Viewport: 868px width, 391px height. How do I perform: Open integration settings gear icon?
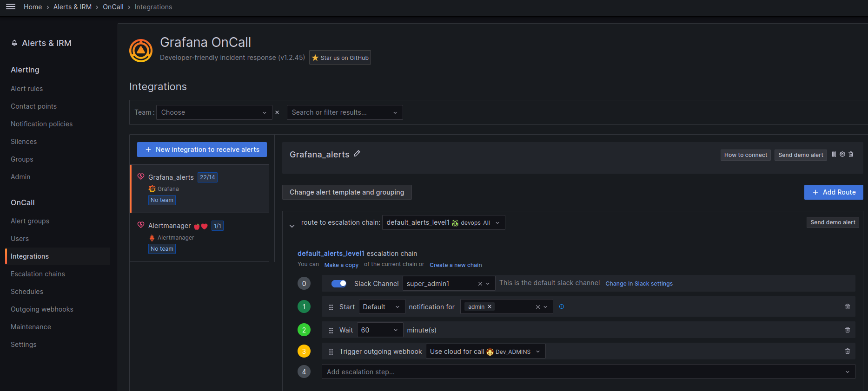point(842,154)
